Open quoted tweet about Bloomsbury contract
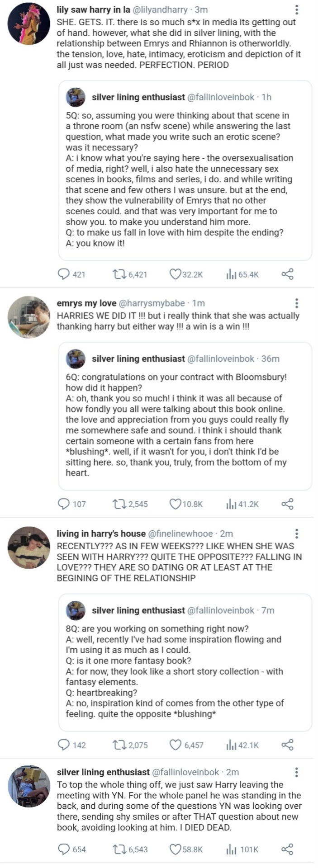318x868 pixels. pyautogui.click(x=185, y=416)
